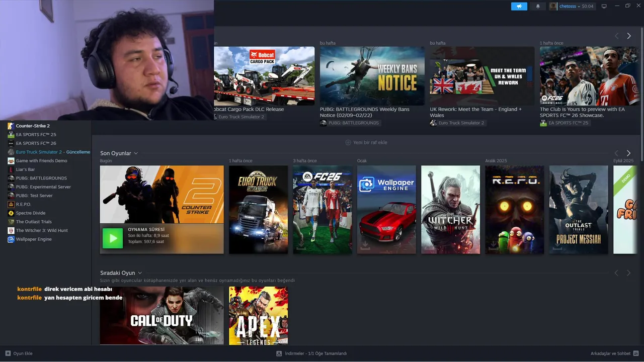Image resolution: width=644 pixels, height=362 pixels.
Task: Click the EA SPORTS FC 26 list icon
Action: (11, 143)
